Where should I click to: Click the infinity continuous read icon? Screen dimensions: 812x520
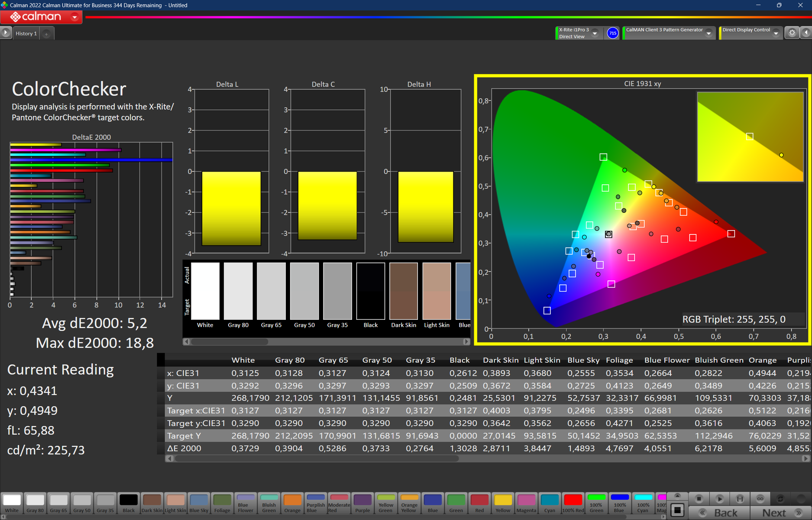pos(760,499)
